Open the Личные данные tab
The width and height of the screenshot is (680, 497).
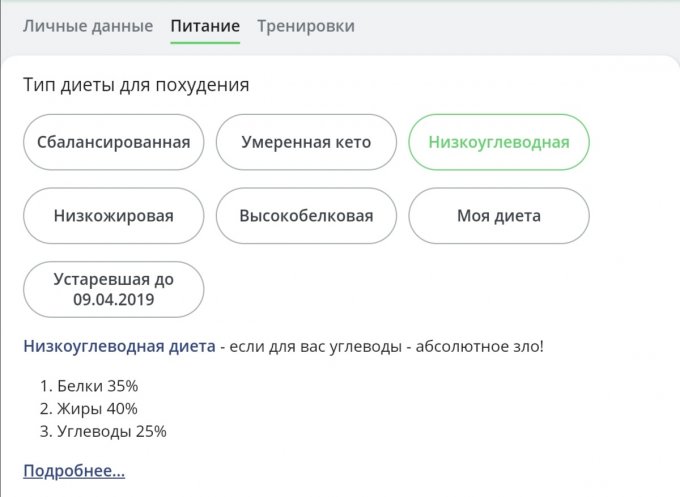[88, 26]
